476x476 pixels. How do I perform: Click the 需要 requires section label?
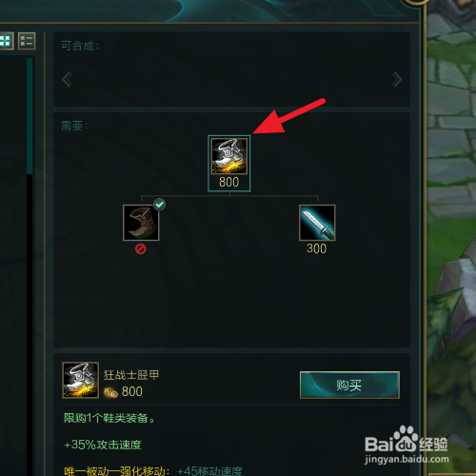coord(74,126)
